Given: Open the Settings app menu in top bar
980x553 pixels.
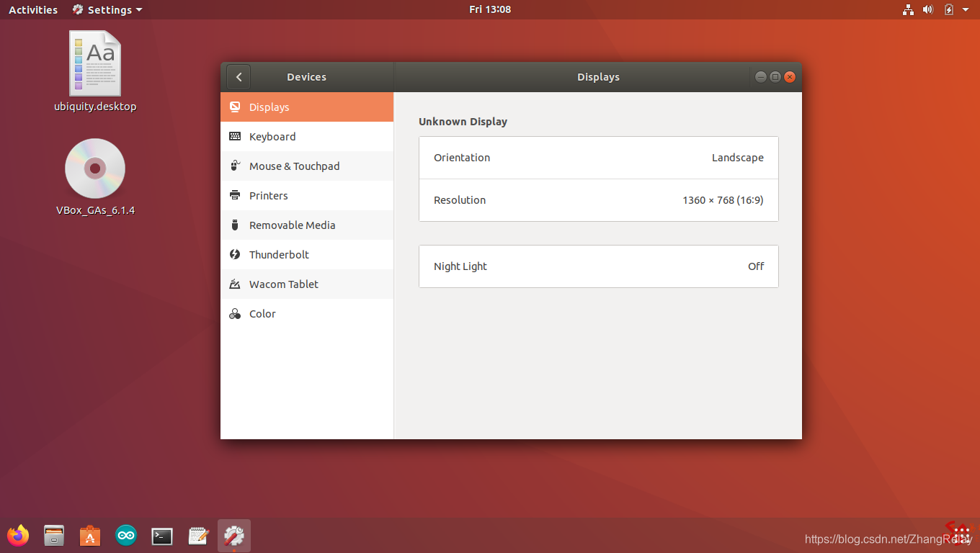Looking at the screenshot, I should click(x=107, y=9).
